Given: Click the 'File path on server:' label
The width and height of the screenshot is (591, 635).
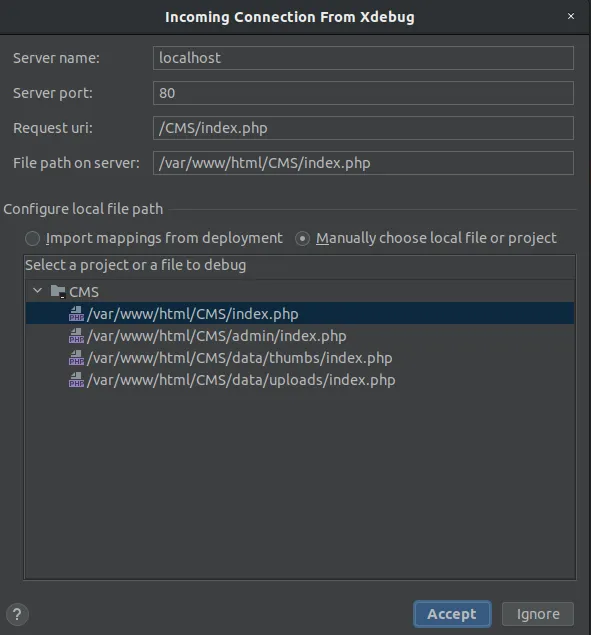Looking at the screenshot, I should pos(77,163).
